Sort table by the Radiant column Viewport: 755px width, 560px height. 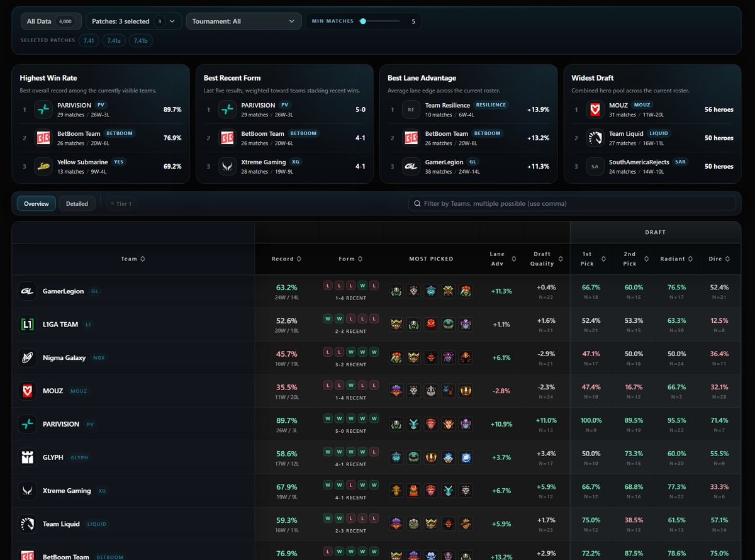676,259
